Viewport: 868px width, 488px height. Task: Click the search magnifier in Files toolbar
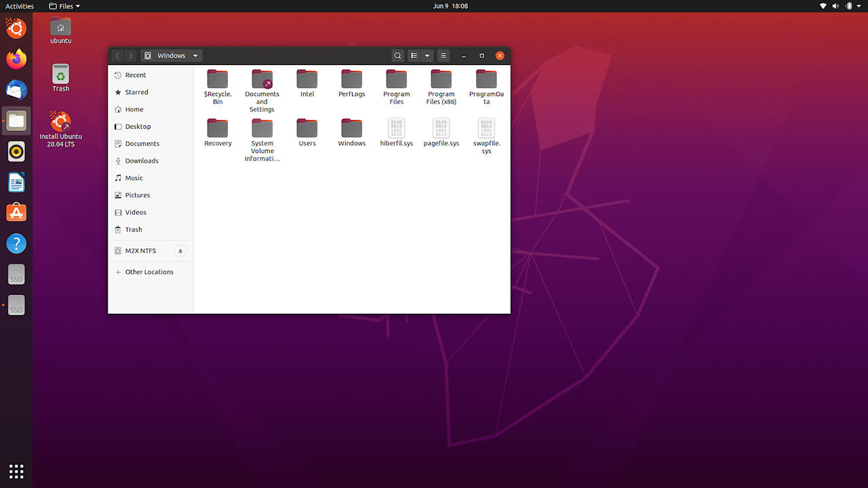[x=398, y=56]
